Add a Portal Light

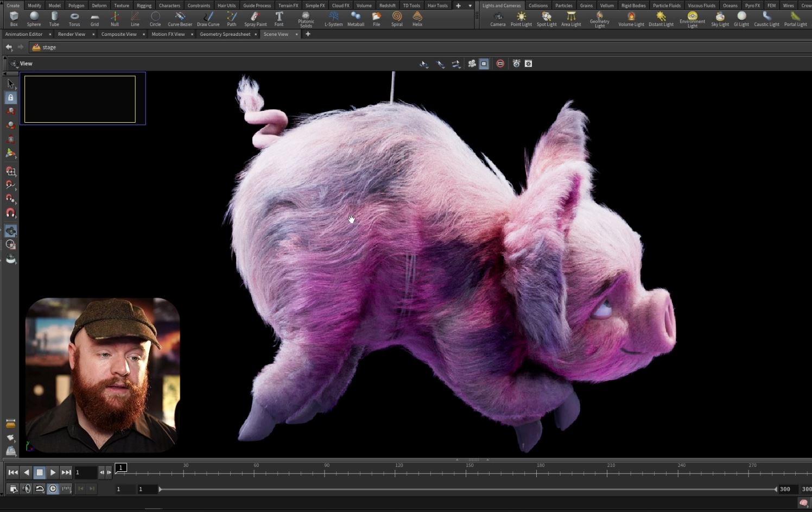[x=795, y=19]
